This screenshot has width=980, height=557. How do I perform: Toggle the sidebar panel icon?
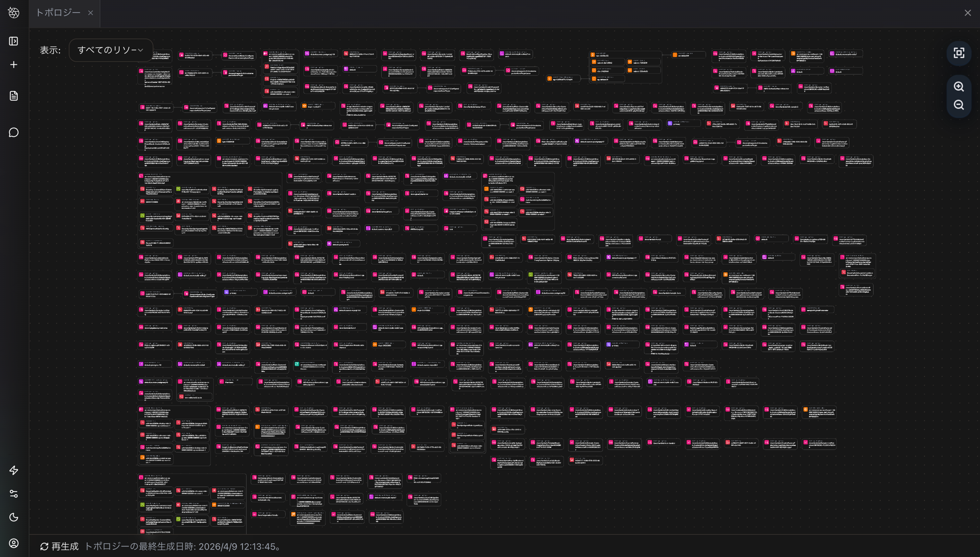[x=14, y=41]
